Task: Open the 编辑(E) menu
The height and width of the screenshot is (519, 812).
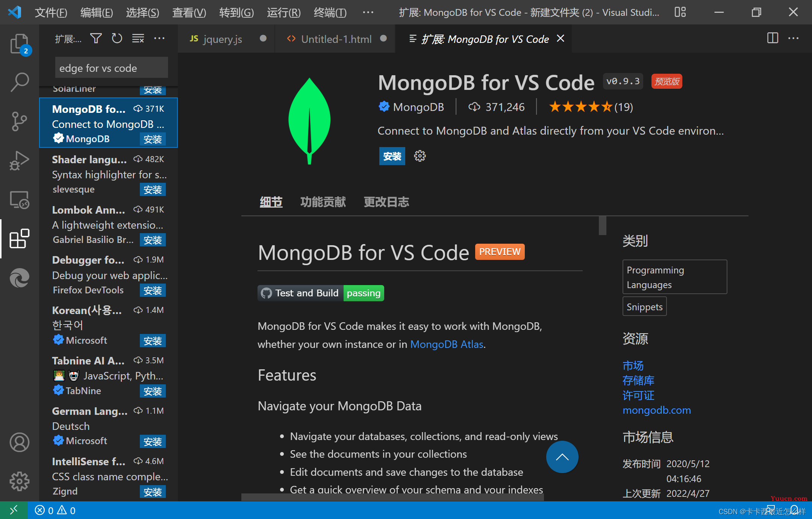Action: (x=97, y=13)
